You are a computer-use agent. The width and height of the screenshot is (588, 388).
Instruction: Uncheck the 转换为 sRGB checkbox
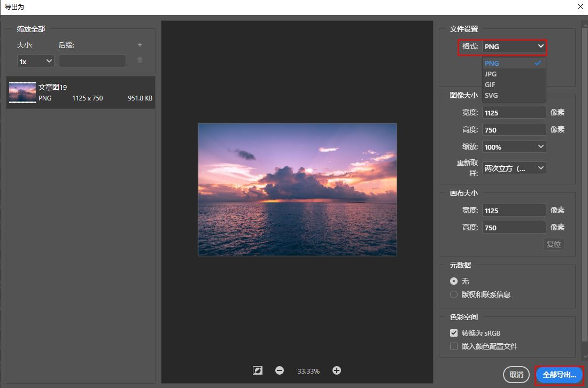454,333
